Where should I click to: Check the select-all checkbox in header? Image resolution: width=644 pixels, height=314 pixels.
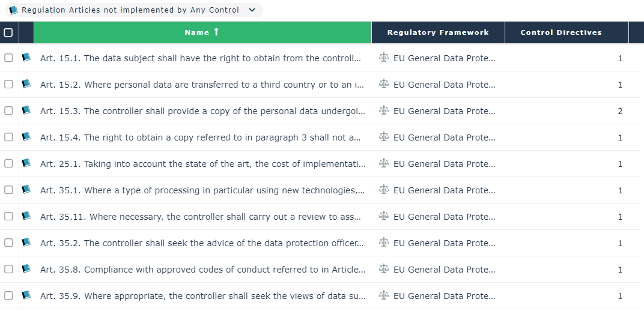pos(8,32)
